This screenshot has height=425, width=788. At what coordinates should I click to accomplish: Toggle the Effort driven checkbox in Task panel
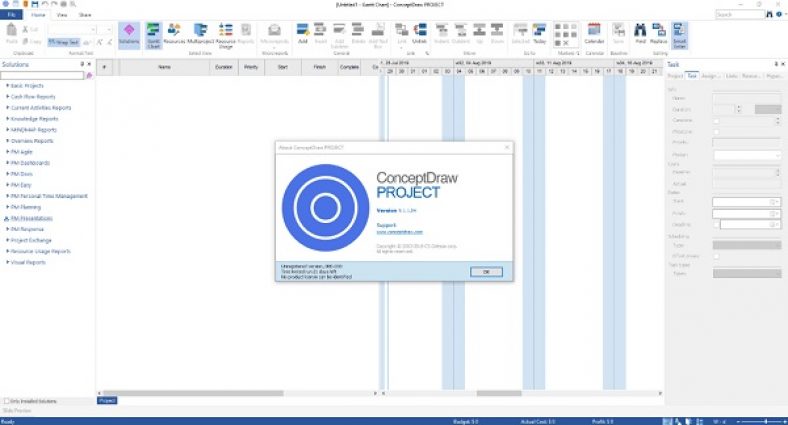point(717,256)
